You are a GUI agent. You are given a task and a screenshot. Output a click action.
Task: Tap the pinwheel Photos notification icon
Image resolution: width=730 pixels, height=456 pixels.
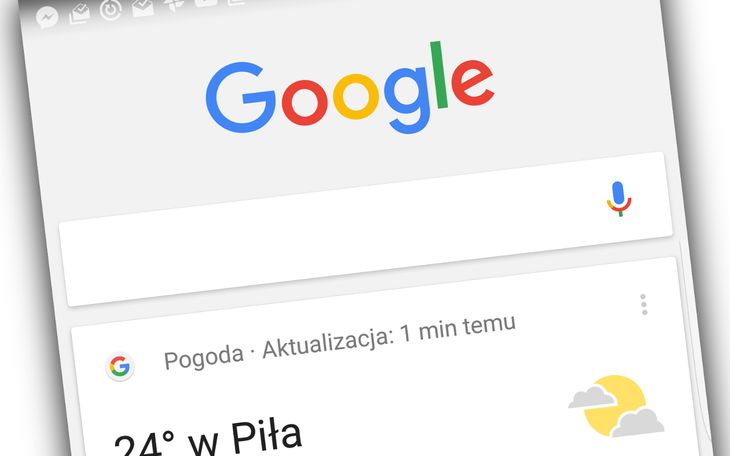point(174,5)
